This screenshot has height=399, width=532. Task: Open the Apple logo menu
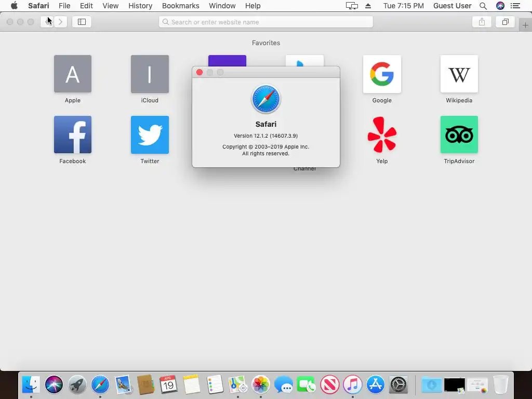pos(14,5)
